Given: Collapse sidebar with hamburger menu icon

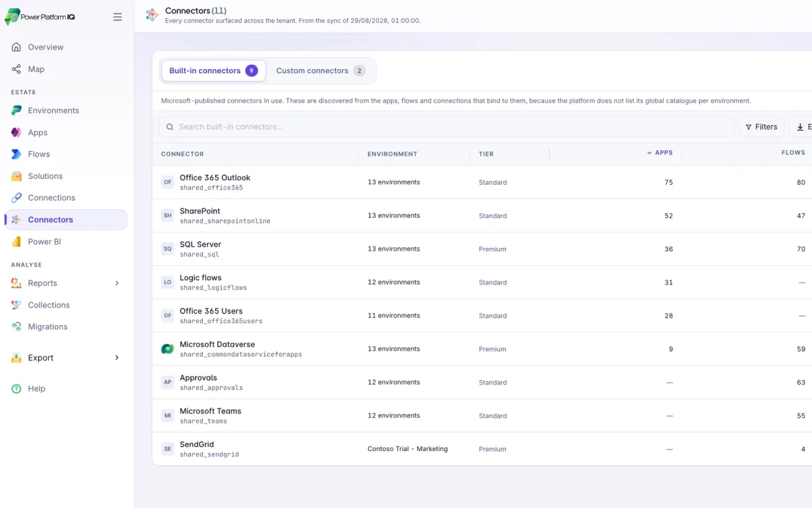Looking at the screenshot, I should click(118, 17).
